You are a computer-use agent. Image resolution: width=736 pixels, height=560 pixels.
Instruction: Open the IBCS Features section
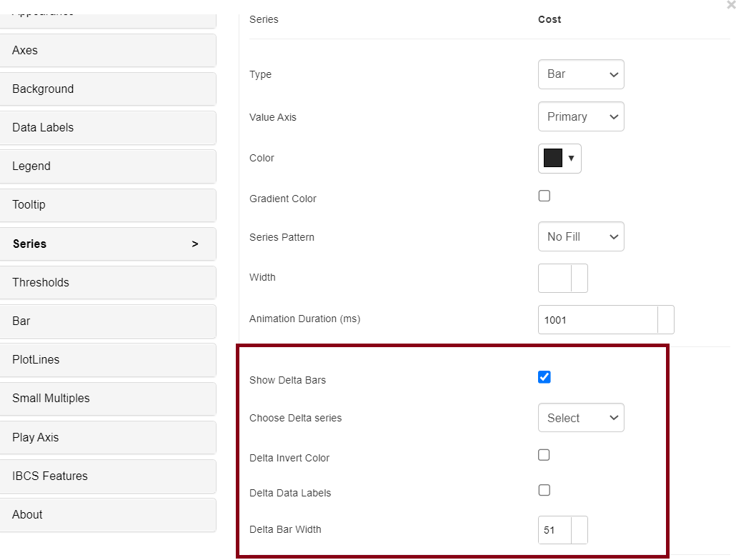[x=109, y=476]
